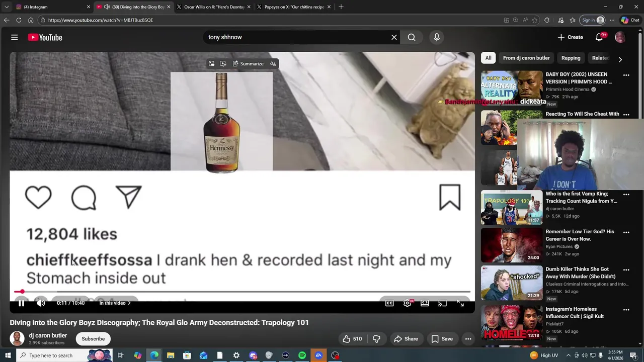Viewport: 644px width, 362px height.
Task: Start voice search with the microphone
Action: [436, 37]
